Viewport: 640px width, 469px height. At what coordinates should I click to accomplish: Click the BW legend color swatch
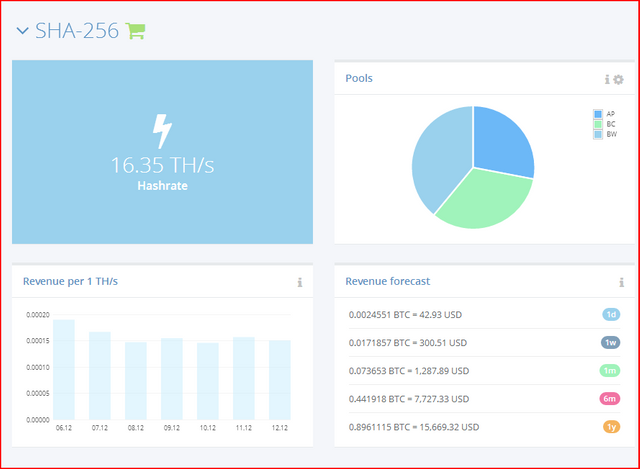(x=598, y=134)
